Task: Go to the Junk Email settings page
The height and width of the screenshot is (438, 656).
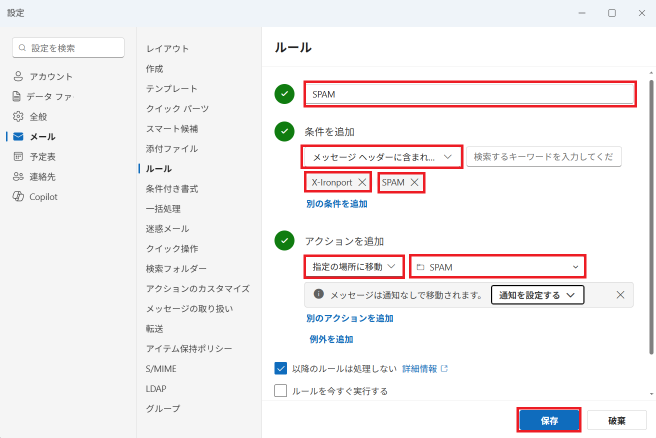Action: tap(167, 228)
